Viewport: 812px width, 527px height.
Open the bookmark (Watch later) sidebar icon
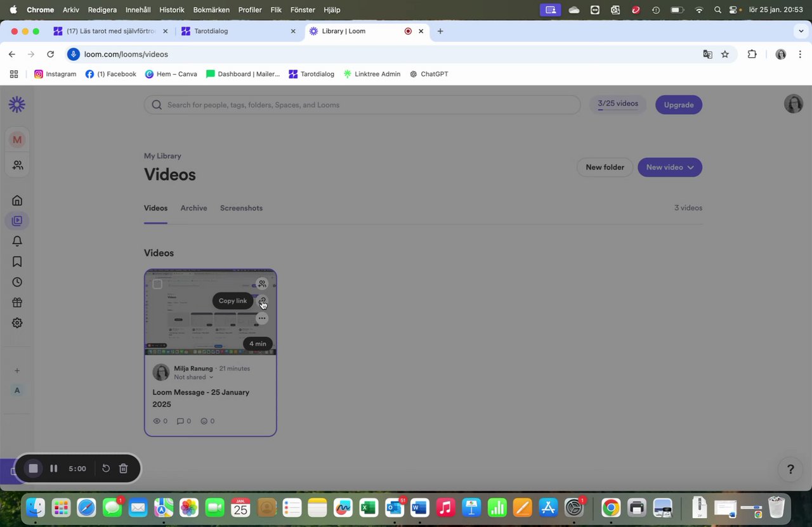17,261
